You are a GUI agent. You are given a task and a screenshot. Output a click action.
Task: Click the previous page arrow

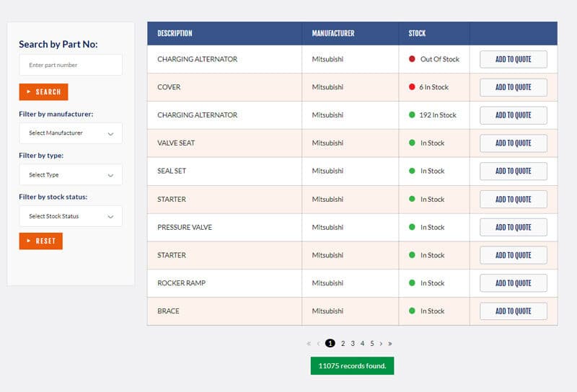pos(318,344)
